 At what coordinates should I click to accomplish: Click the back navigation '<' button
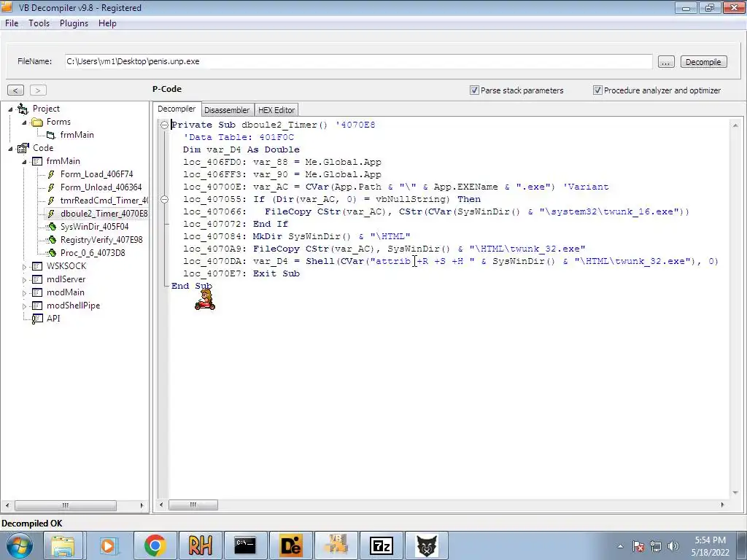pyautogui.click(x=16, y=90)
